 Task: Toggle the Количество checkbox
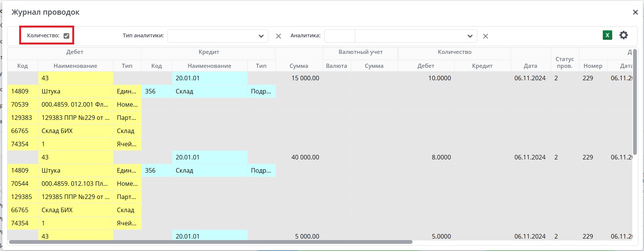pos(67,36)
